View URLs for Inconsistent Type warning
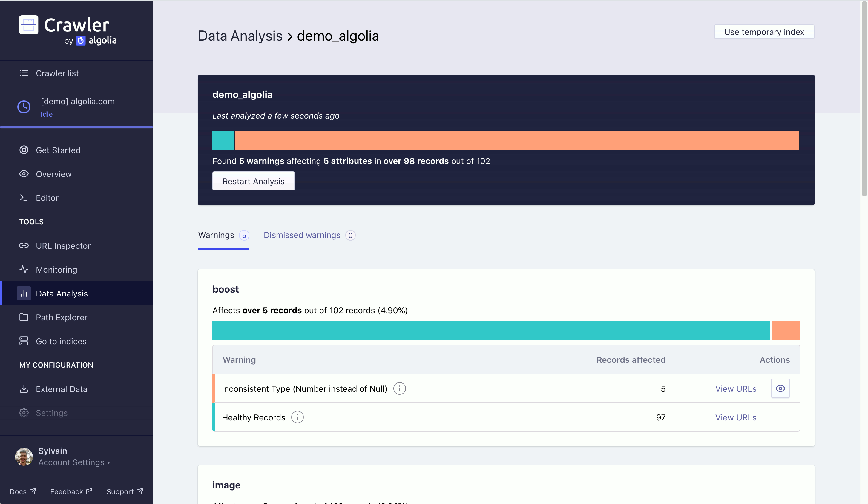 (736, 389)
